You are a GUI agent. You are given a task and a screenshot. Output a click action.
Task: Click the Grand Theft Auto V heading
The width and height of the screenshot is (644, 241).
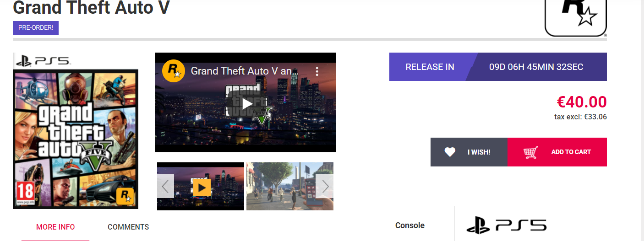pos(91,7)
